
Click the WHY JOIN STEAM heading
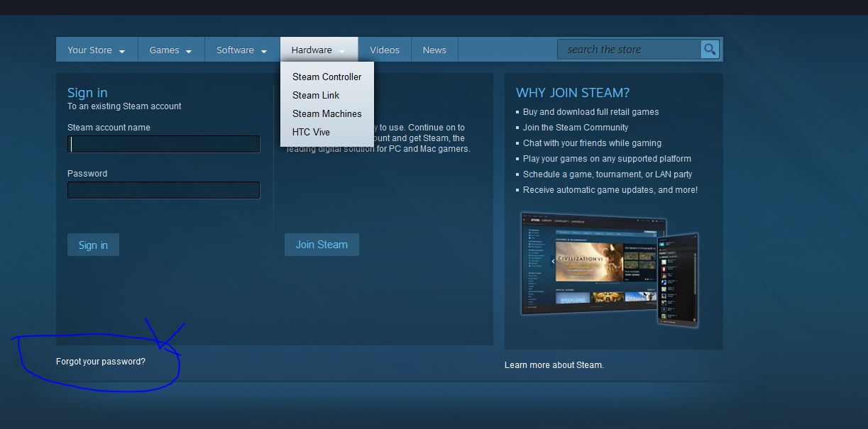coord(573,93)
